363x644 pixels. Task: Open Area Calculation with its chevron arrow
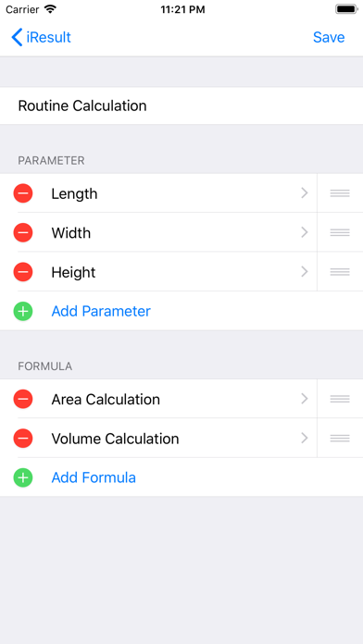305,399
